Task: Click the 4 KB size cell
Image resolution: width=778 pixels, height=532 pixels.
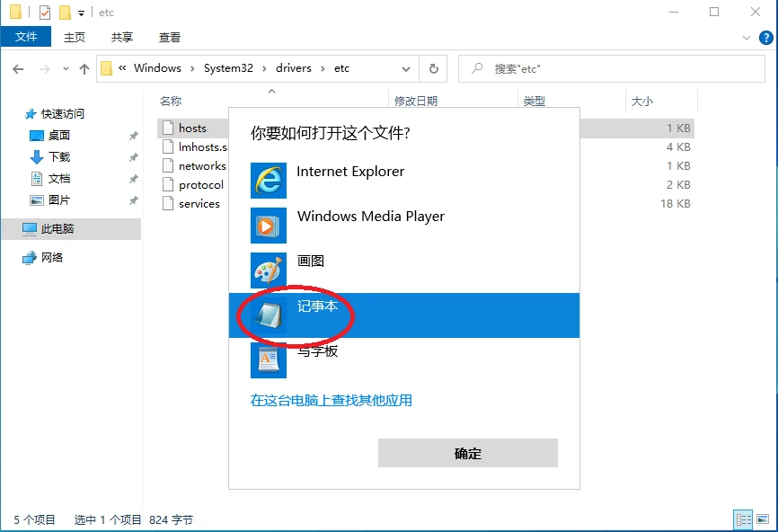Action: pyautogui.click(x=678, y=146)
